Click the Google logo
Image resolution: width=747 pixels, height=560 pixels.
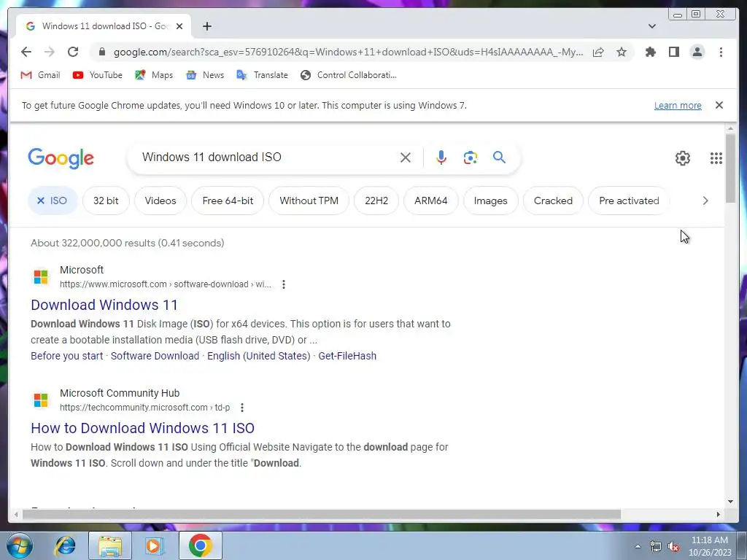tap(61, 158)
